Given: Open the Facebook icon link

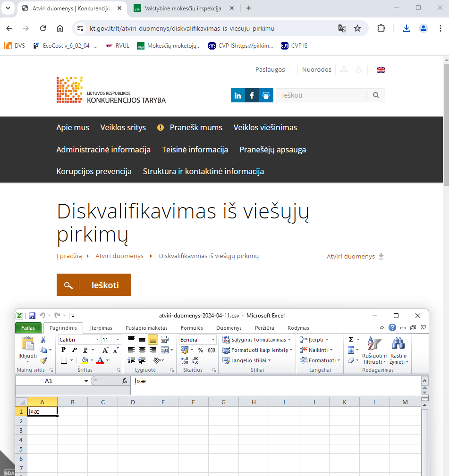Looking at the screenshot, I should point(252,95).
